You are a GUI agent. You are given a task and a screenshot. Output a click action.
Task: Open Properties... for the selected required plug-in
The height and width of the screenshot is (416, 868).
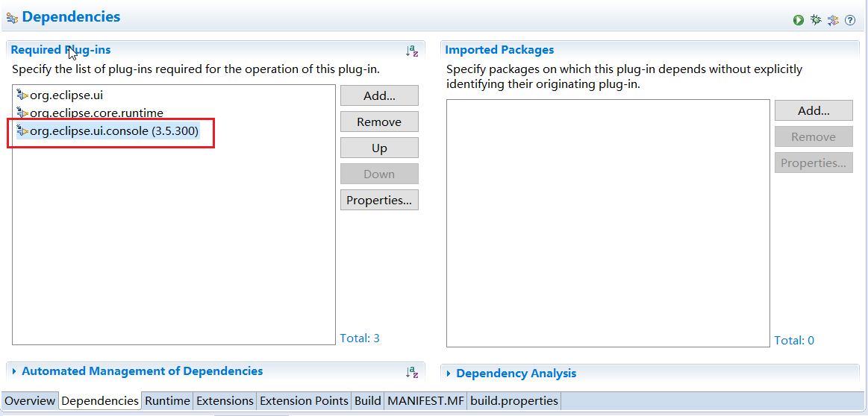click(x=379, y=201)
